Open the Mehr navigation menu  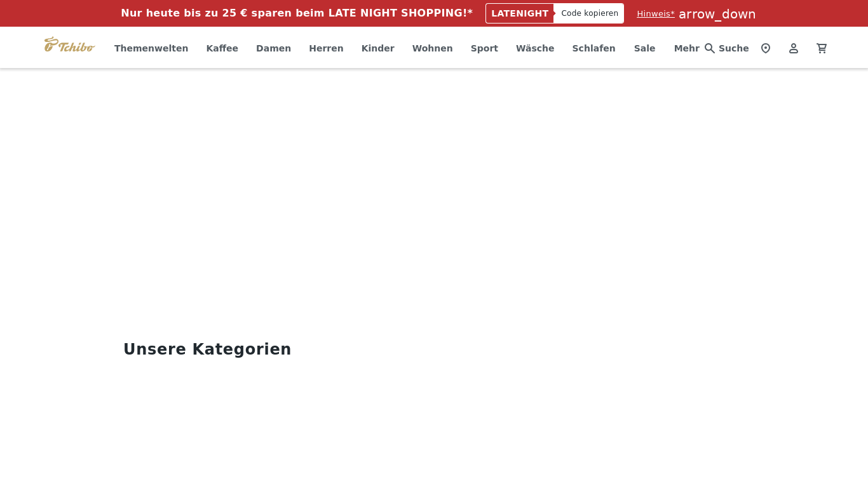pos(686,48)
